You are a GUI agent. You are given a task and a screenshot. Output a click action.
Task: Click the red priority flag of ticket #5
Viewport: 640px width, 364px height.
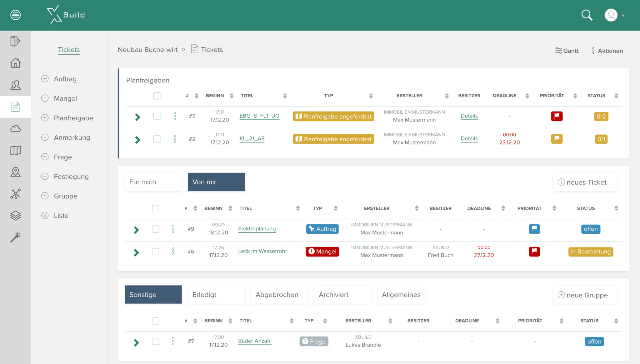click(x=557, y=116)
